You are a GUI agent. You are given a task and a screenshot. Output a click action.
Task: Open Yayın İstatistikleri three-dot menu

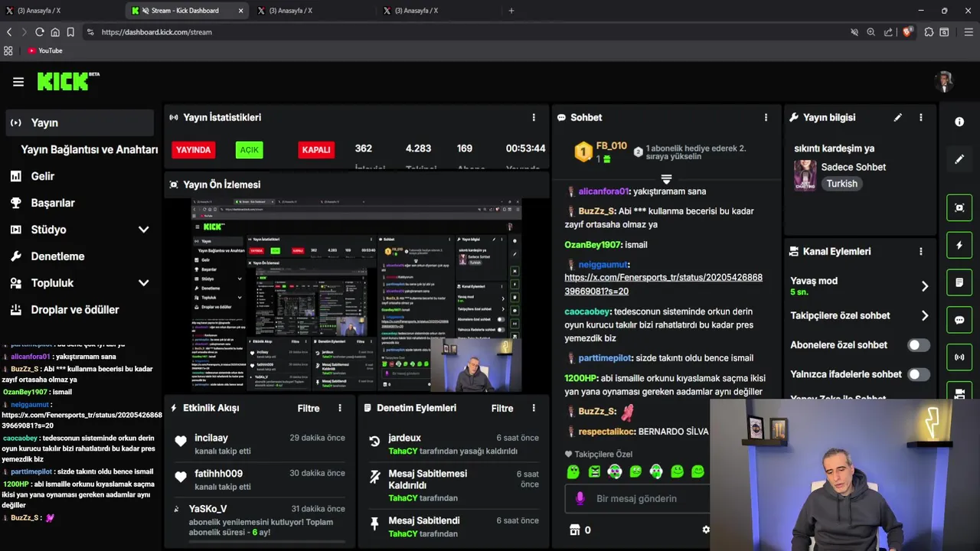tap(534, 117)
